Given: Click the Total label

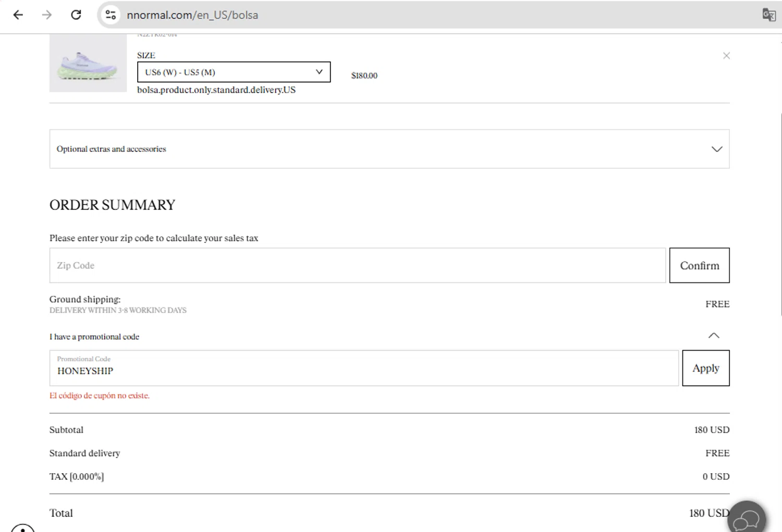Looking at the screenshot, I should point(61,513).
